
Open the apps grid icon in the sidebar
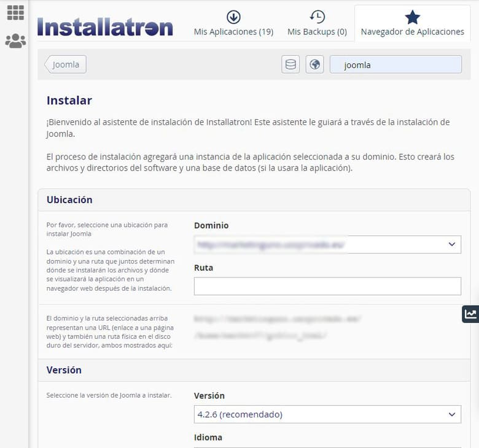click(15, 12)
